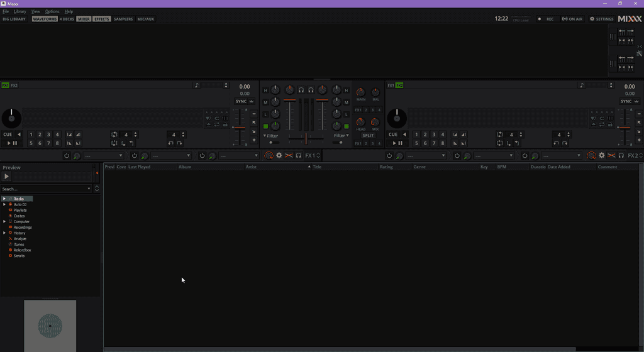644x352 pixels.
Task: Toggle WAVEFORMS section
Action: point(45,19)
